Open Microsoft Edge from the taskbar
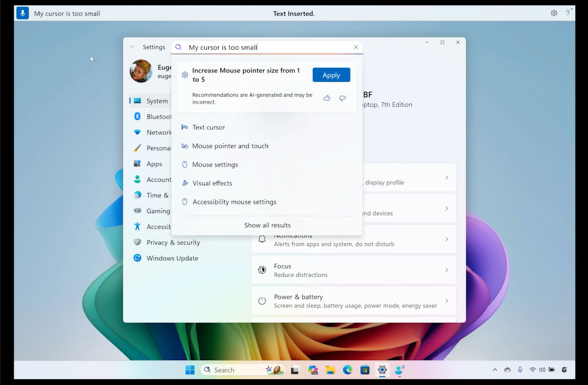Screen dimensions: 588x385 coord(348,370)
